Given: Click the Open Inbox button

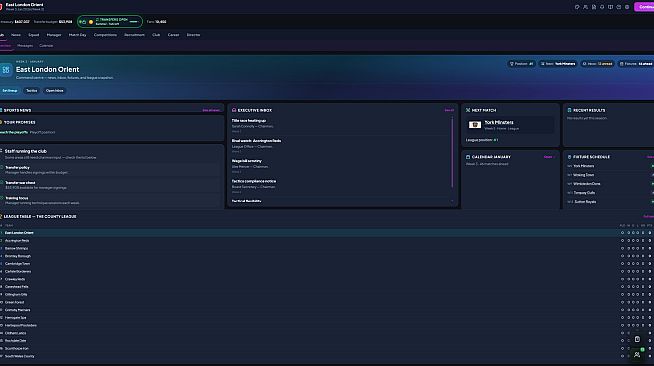Looking at the screenshot, I should 55,90.
